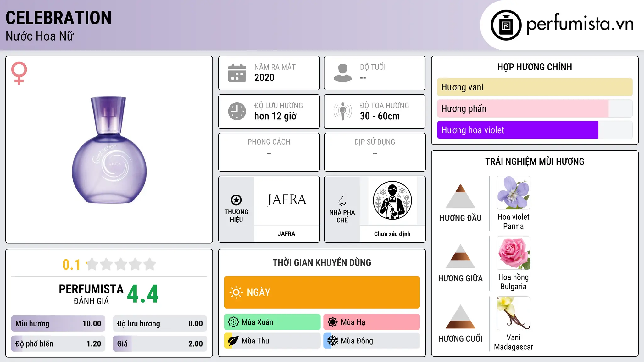
Task: Select the 'Vani Madagascar' caption
Action: 514,342
